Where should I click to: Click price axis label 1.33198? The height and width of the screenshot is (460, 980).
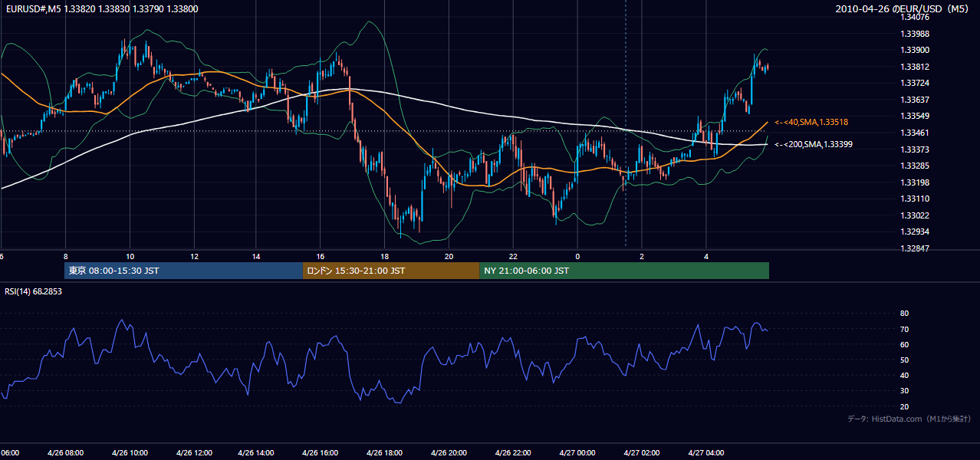tap(916, 182)
